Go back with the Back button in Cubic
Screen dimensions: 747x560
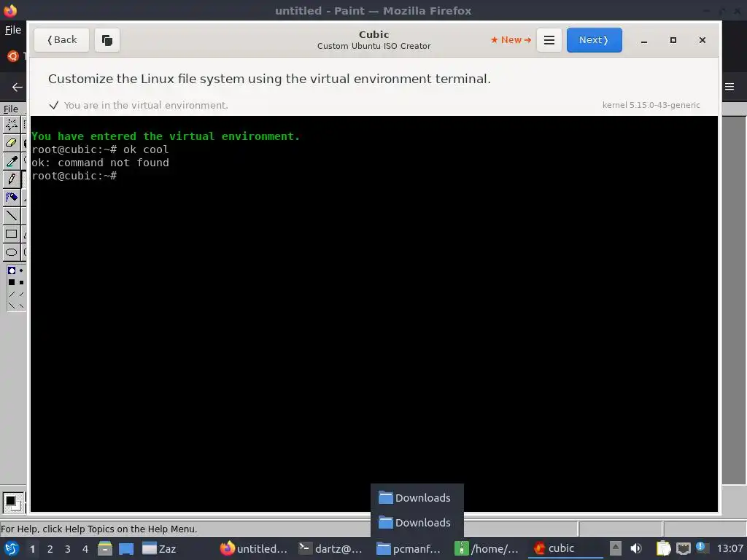(x=61, y=40)
